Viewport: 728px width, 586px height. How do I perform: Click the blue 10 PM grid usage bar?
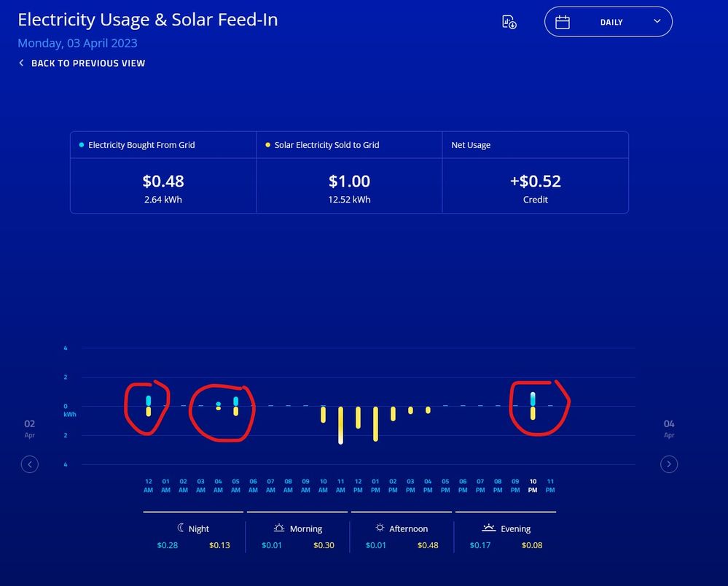(533, 399)
